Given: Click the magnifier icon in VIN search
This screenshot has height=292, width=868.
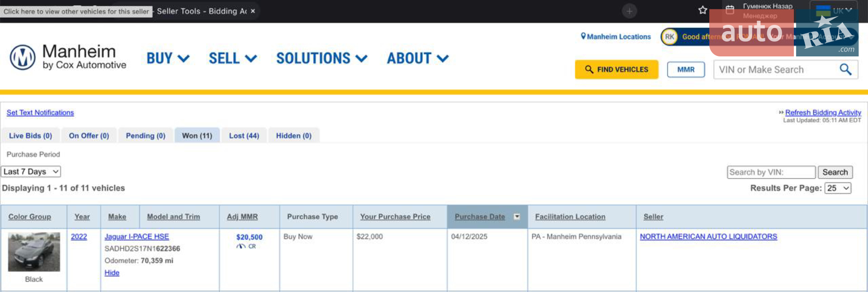Looking at the screenshot, I should pos(845,70).
